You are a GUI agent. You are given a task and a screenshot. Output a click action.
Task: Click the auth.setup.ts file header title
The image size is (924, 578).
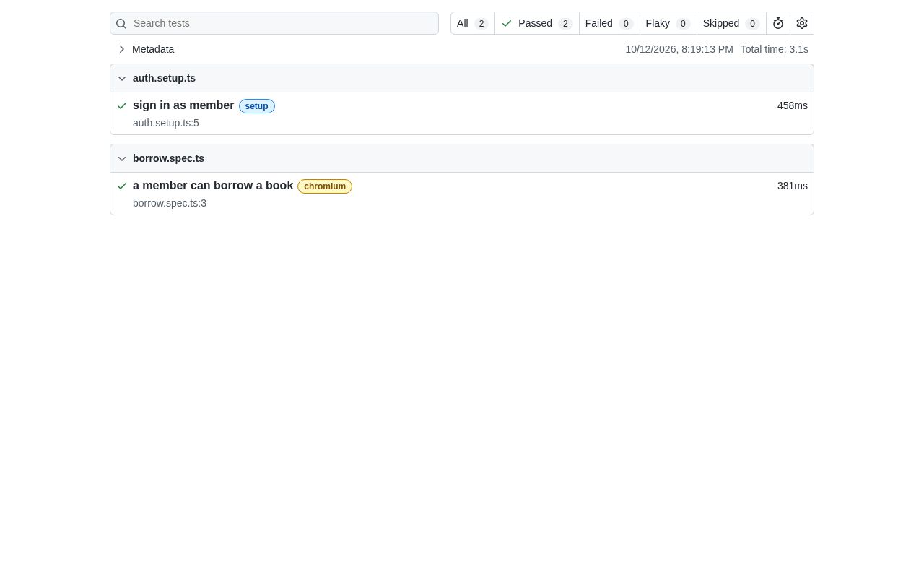[164, 78]
